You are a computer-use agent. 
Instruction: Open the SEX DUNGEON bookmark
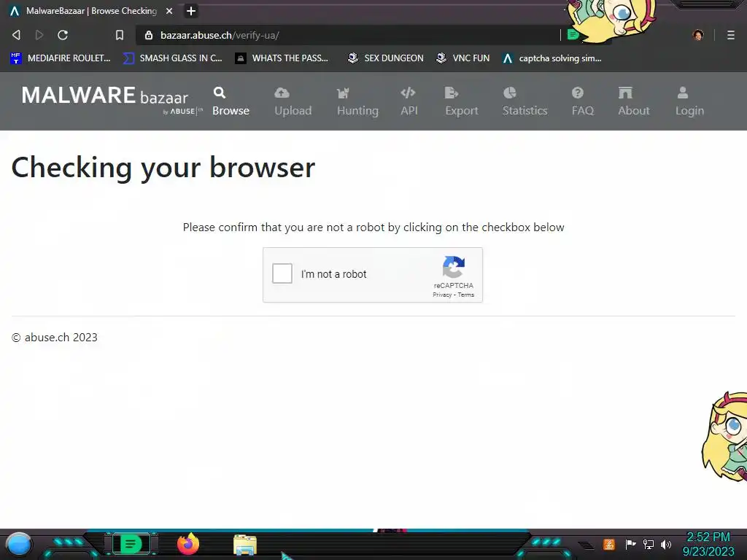point(385,58)
